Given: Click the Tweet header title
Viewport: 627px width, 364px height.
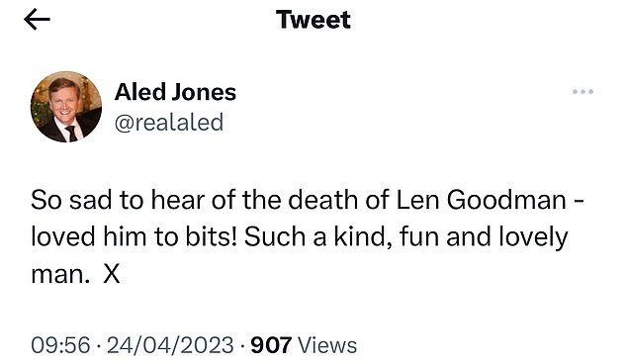Looking at the screenshot, I should click(x=313, y=19).
